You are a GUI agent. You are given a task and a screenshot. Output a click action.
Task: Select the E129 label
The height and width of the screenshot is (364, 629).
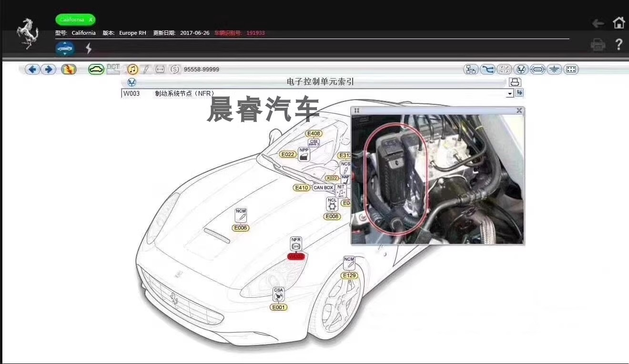tap(349, 275)
